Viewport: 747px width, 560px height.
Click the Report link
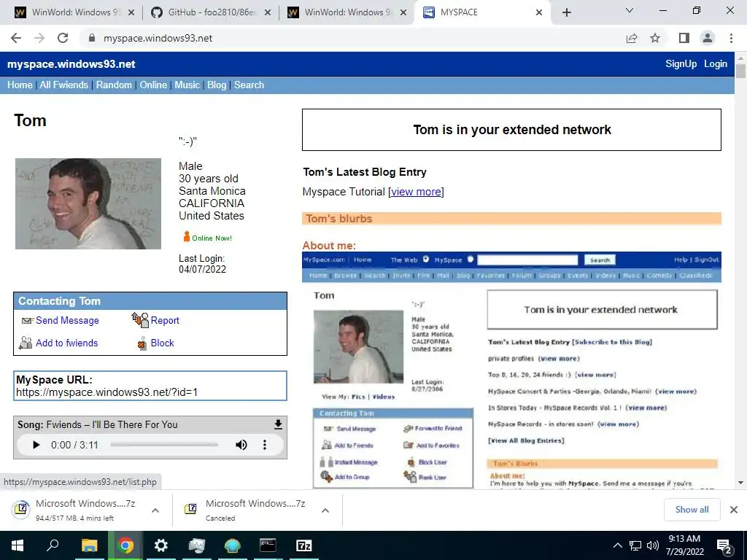165,321
